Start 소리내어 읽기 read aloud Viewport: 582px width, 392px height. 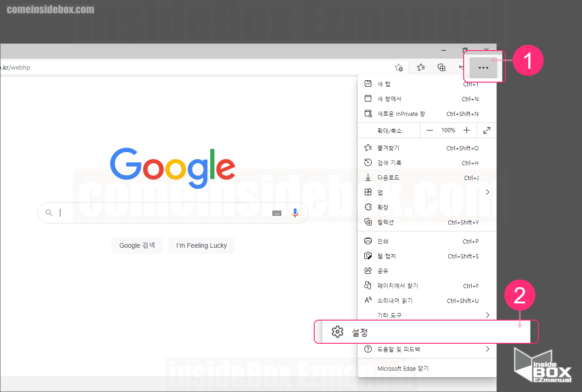427,301
